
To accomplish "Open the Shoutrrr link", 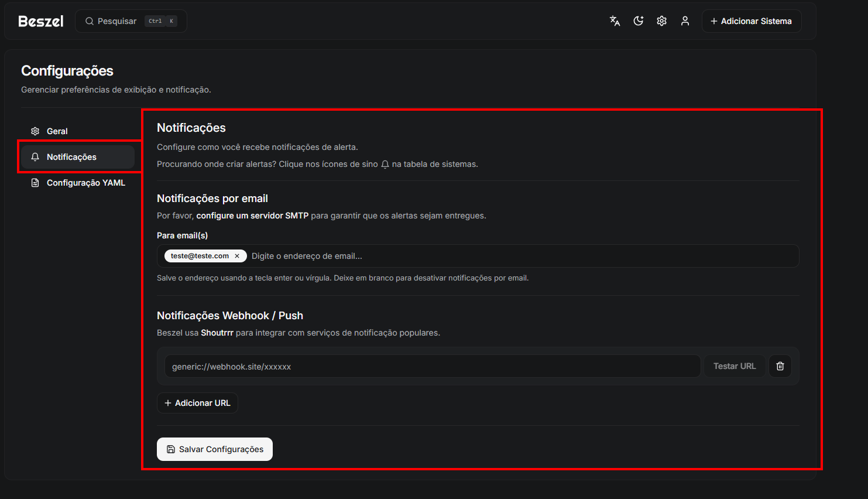I will coord(217,333).
